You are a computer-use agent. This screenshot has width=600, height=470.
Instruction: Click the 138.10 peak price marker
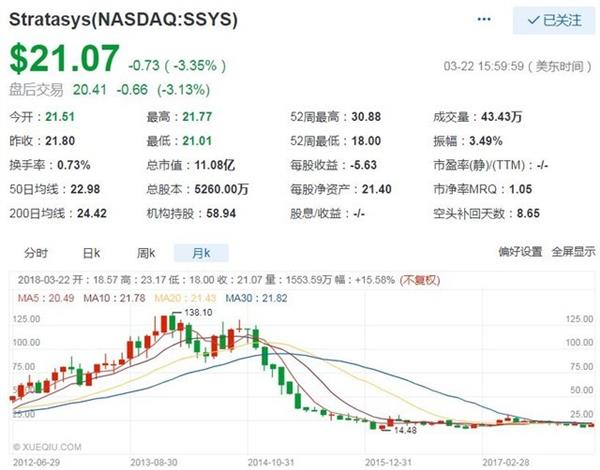198,313
